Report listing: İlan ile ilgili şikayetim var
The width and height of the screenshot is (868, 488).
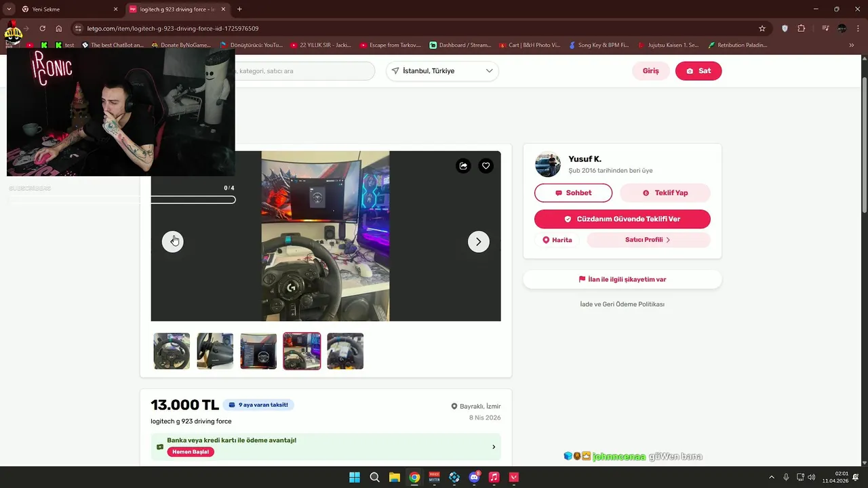(x=623, y=279)
